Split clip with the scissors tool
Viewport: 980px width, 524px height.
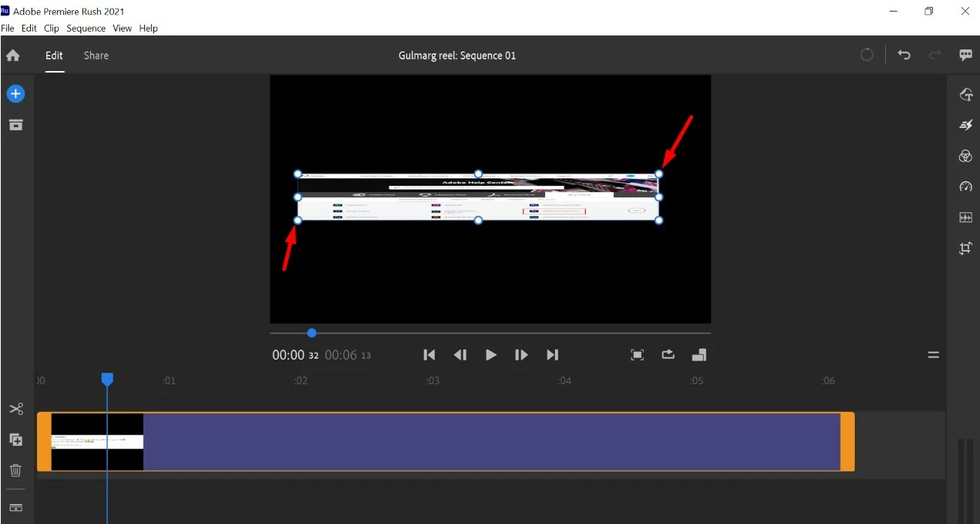[x=16, y=409]
